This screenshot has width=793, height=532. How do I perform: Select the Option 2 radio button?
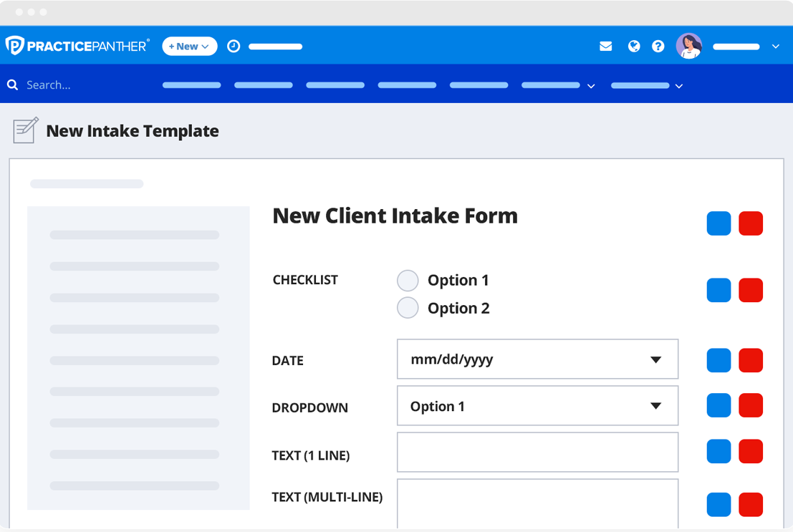point(408,308)
